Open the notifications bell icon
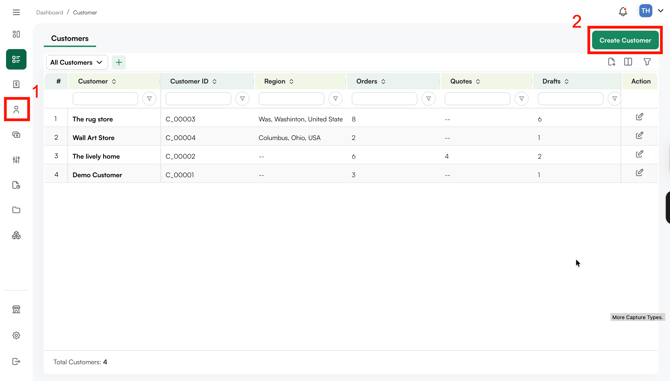 [623, 12]
